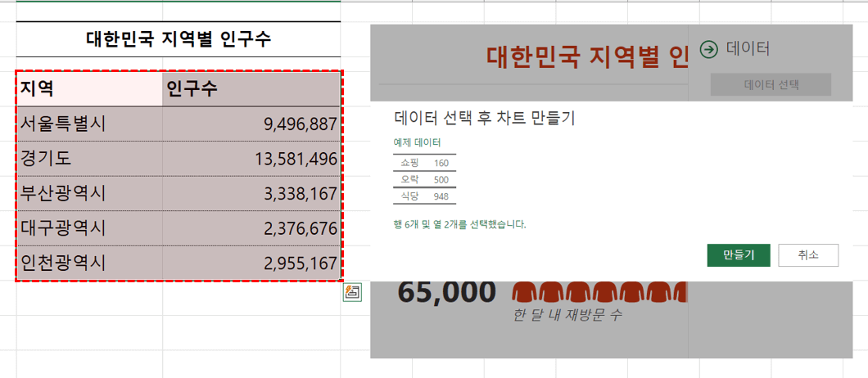Select the 인구수 header cell
This screenshot has width=868, height=378.
[251, 88]
